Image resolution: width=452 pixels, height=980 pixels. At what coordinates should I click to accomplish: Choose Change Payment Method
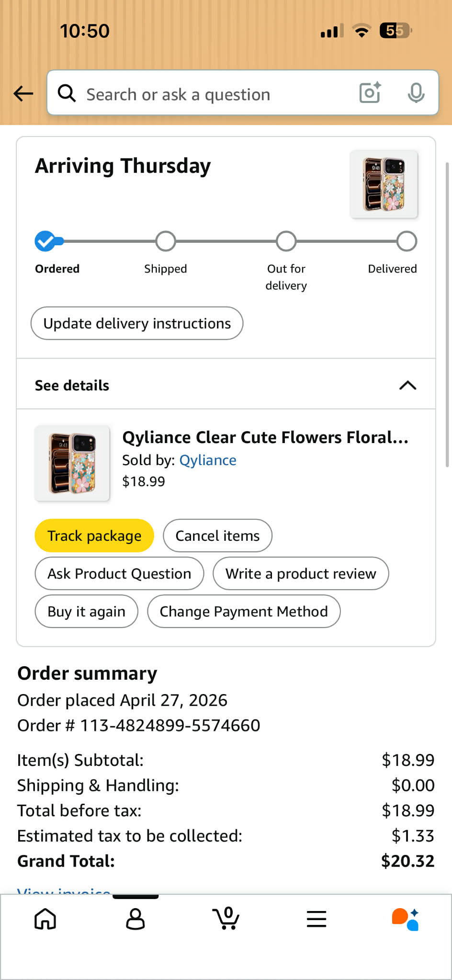tap(244, 611)
